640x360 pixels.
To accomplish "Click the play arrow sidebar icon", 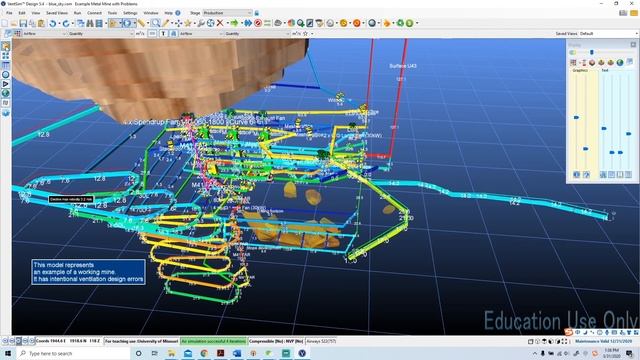I will click(x=6, y=84).
